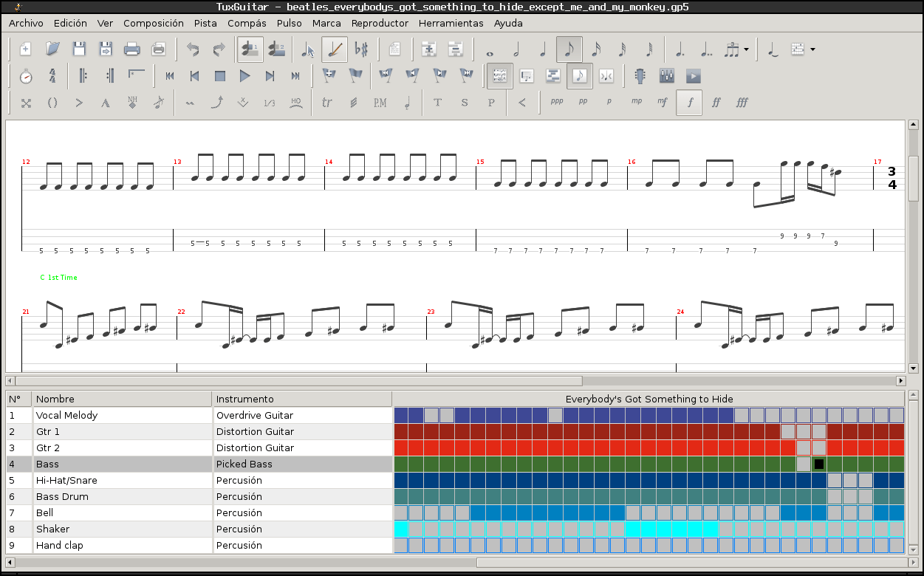Viewport: 924px width, 576px height.
Task: Select quarter note duration
Action: coord(543,49)
